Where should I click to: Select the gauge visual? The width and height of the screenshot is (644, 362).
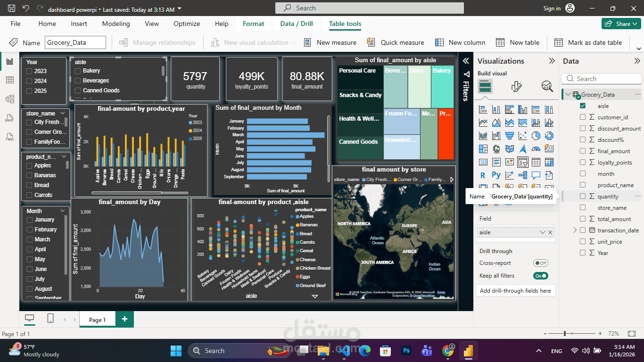tap(536, 148)
